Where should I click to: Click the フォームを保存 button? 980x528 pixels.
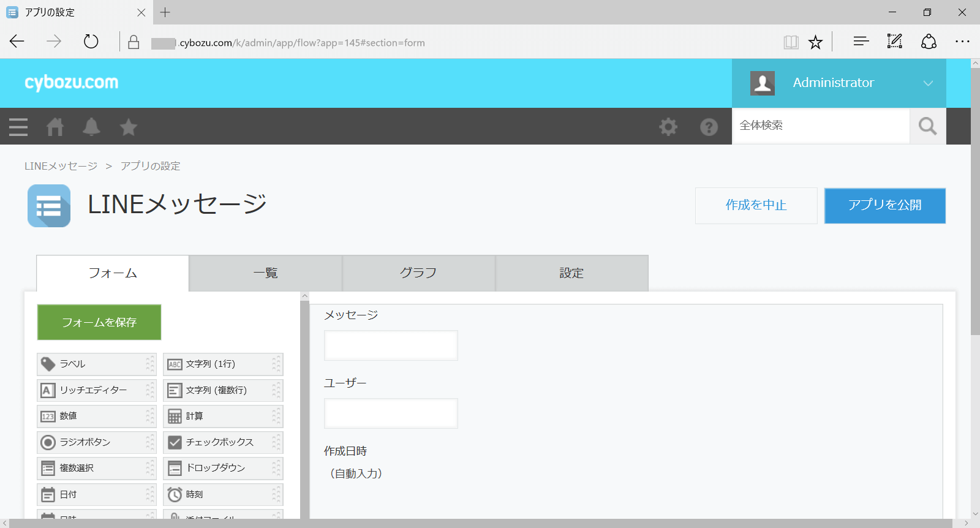pyautogui.click(x=99, y=322)
